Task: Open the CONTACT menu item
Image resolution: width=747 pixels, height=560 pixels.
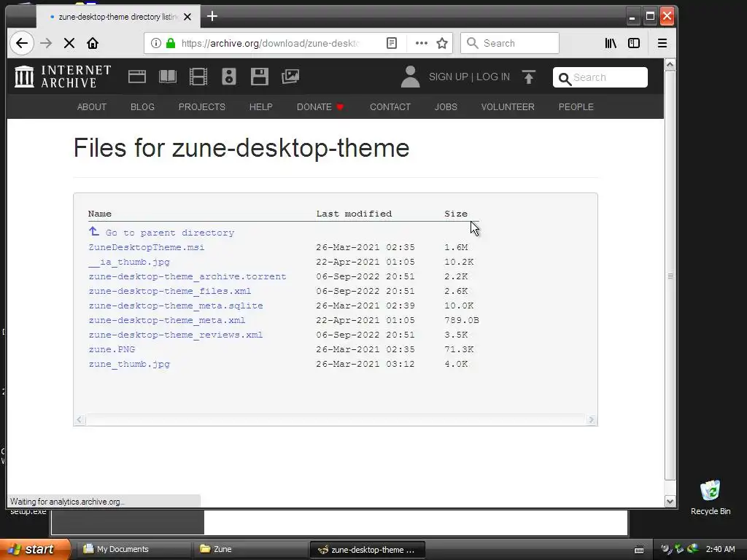Action: pos(390,106)
